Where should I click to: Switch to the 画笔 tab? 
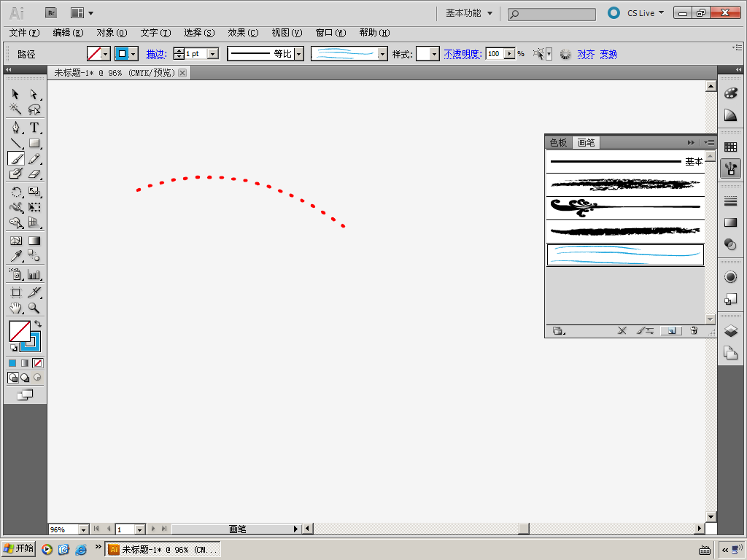coord(586,142)
